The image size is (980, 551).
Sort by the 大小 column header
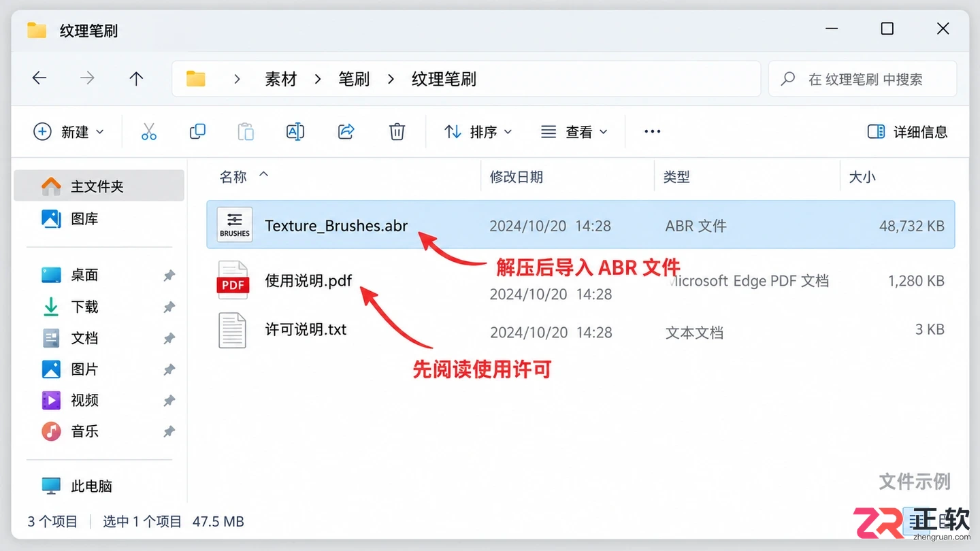[862, 177]
